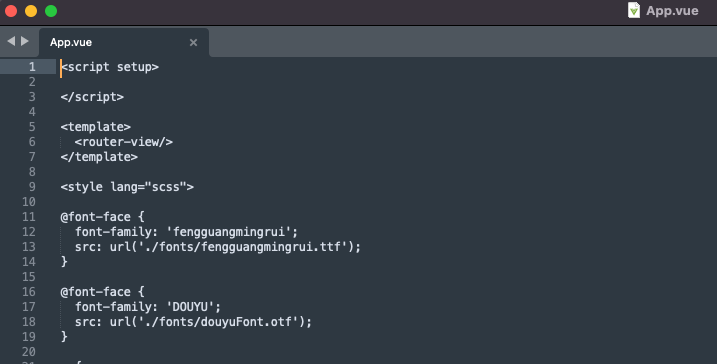Screen dimensions: 717x364
Task: Select the App.vue tab
Action: [x=124, y=42]
